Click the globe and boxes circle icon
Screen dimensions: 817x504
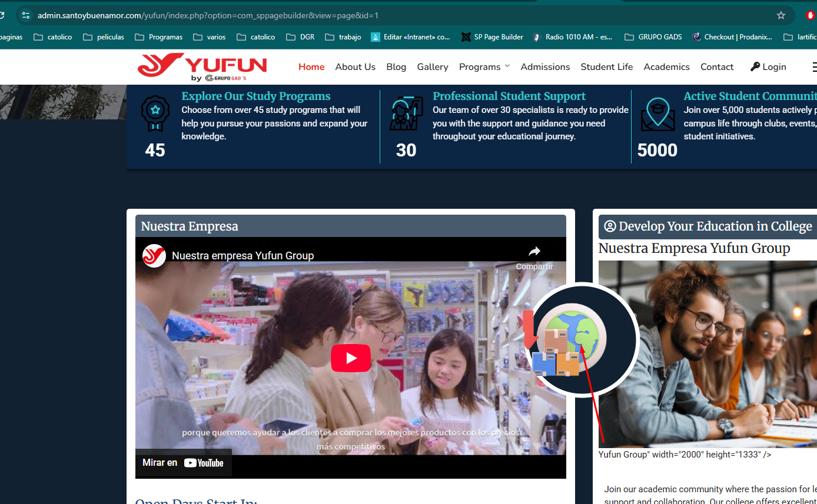tap(582, 340)
